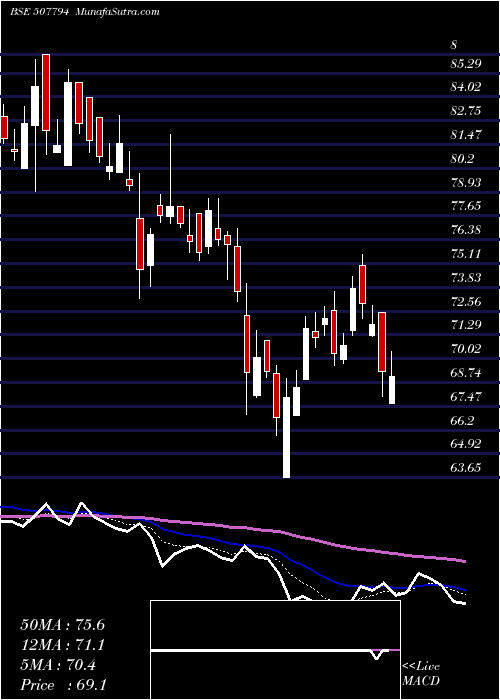Viewport: 500px width, 700px height.
Task: Click the 77.65 price axis label
Action: (x=466, y=206)
